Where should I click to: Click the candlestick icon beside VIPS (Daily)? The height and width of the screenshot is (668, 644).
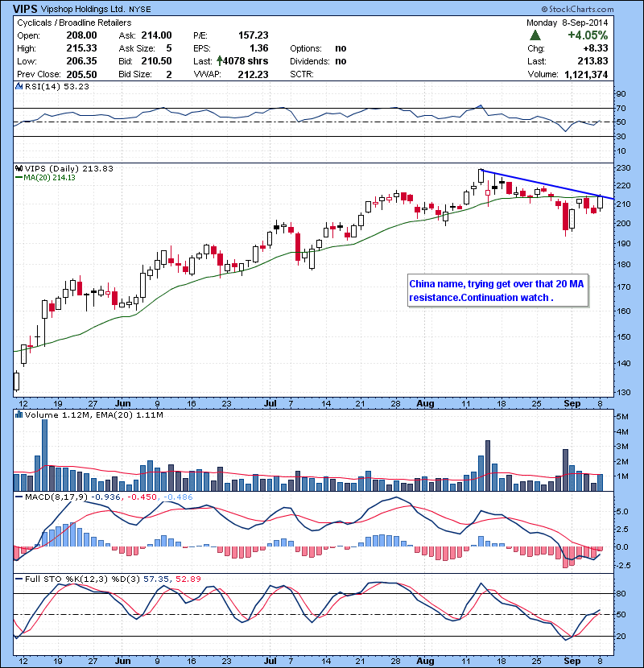[19, 168]
